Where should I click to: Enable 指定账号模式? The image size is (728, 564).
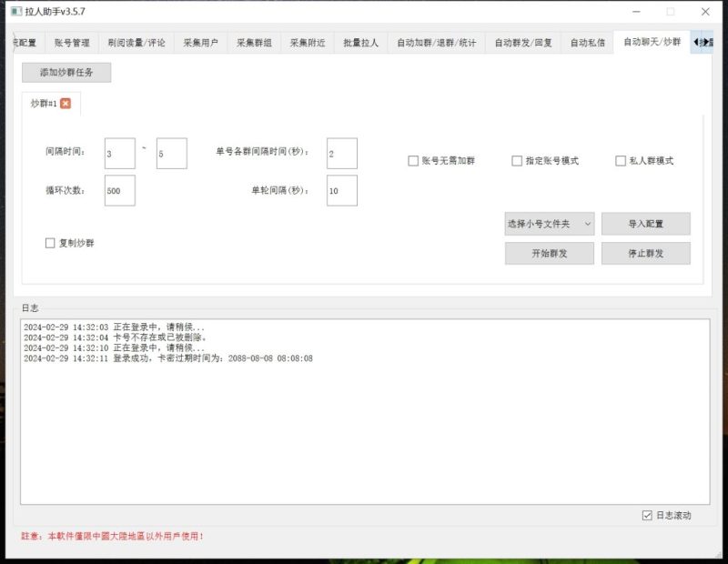[517, 160]
